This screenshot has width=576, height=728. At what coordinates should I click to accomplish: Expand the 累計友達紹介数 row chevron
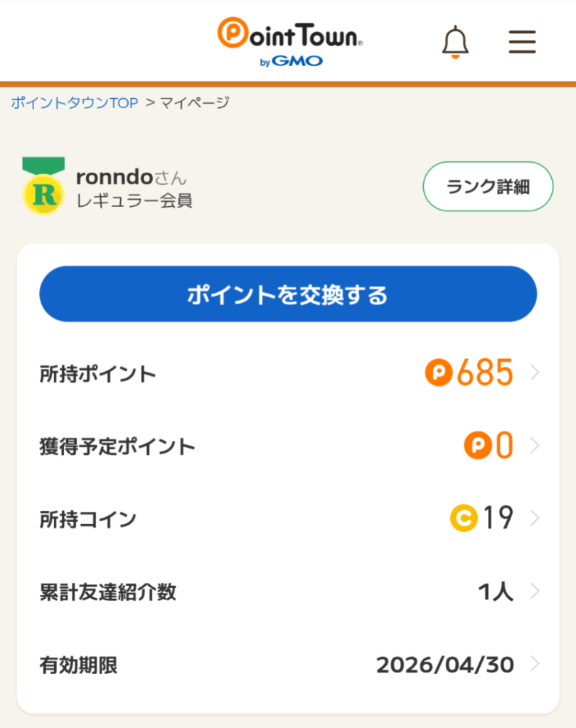tap(535, 591)
